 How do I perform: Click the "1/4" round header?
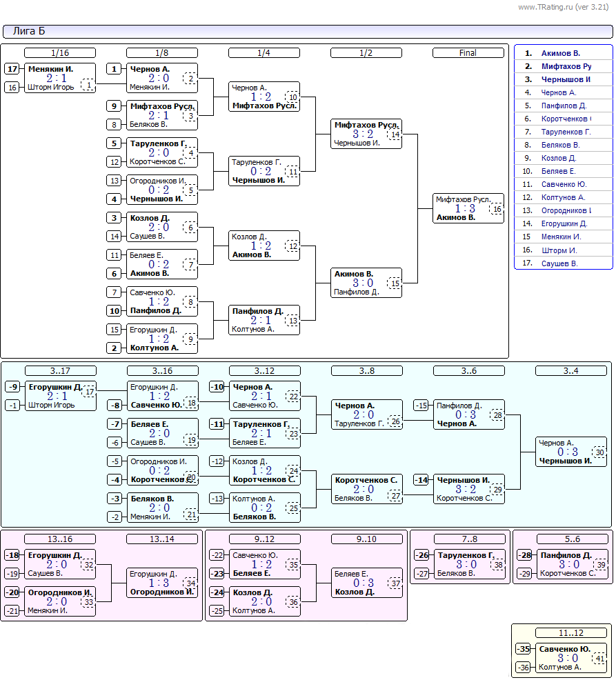click(264, 53)
